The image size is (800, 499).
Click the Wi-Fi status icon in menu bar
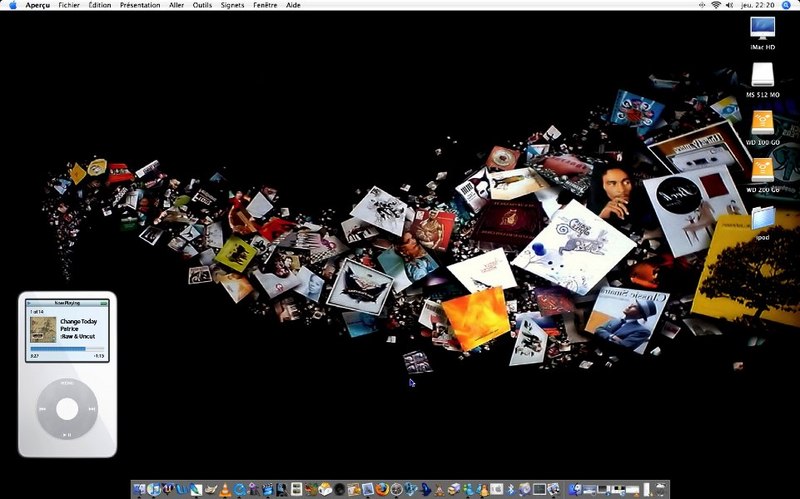(716, 5)
